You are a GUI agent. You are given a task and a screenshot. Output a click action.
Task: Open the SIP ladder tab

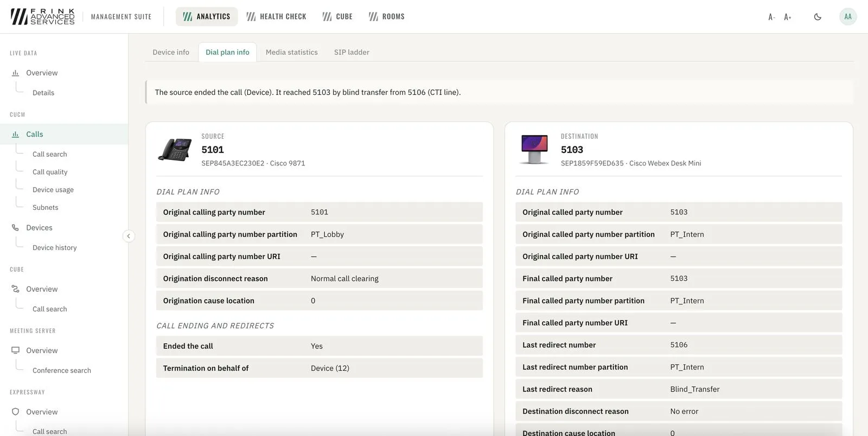[x=352, y=52]
